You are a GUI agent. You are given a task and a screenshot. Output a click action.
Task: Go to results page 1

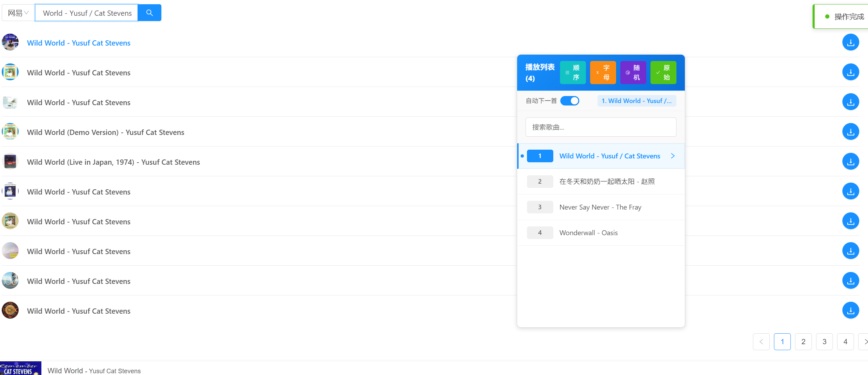click(782, 342)
